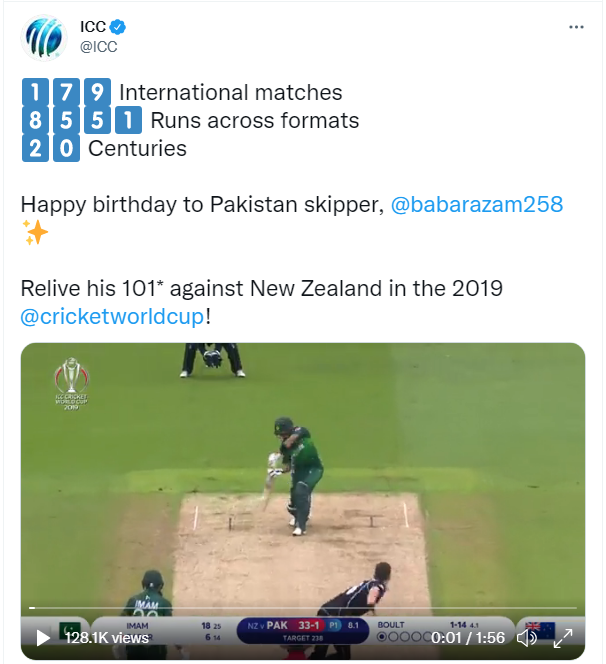Enter fullscreen video mode
This screenshot has width=606, height=664.
[x=563, y=637]
